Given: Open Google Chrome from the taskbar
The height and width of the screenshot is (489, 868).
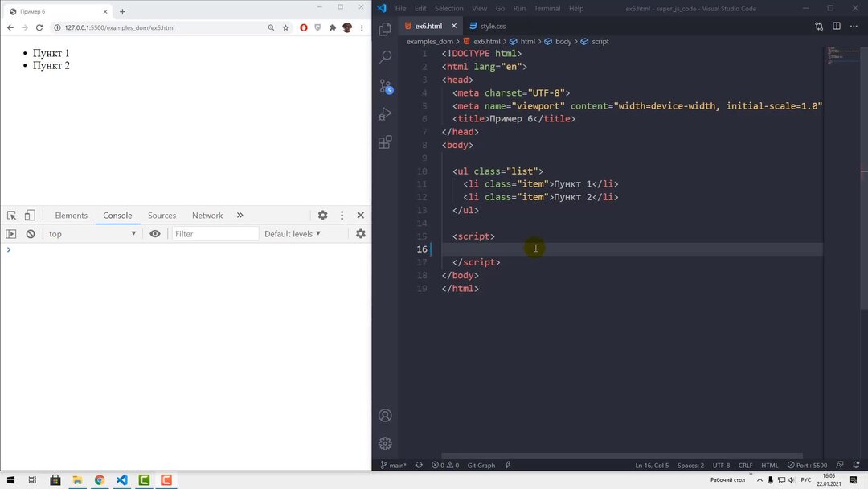Looking at the screenshot, I should (100, 480).
